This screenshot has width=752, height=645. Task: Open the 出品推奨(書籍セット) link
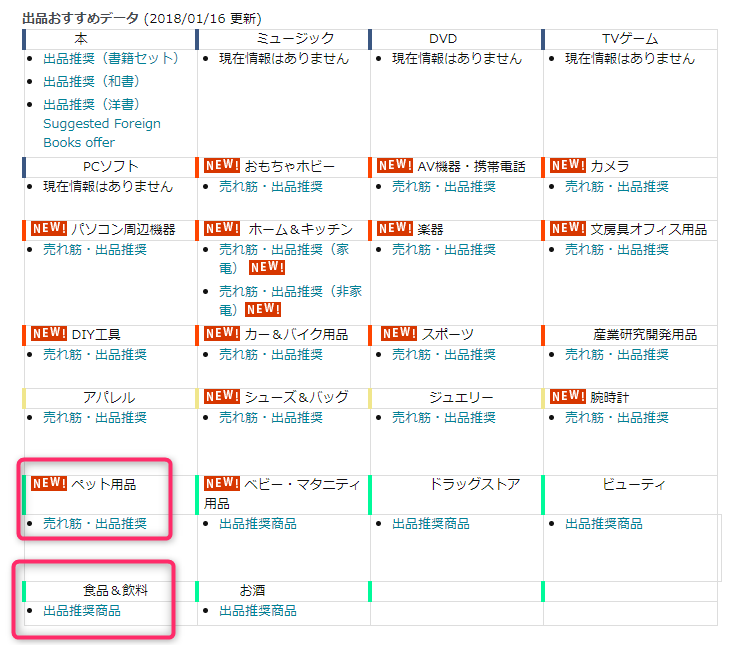(x=111, y=59)
